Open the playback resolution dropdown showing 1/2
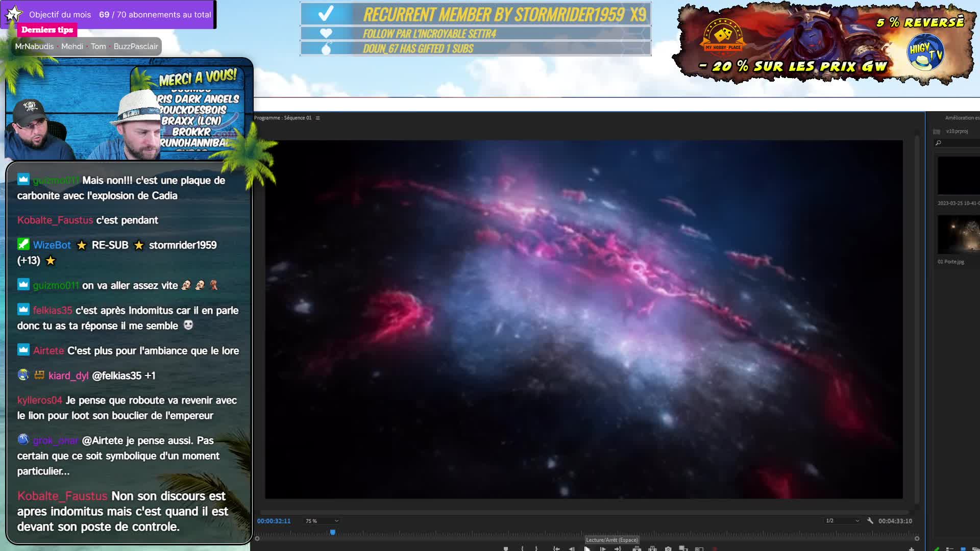This screenshot has height=551, width=980. click(842, 521)
